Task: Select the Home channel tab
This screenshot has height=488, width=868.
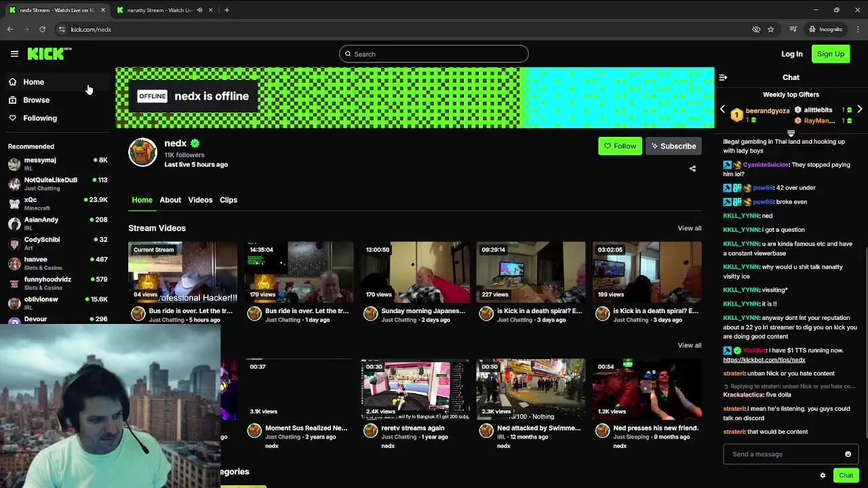Action: 142,200
